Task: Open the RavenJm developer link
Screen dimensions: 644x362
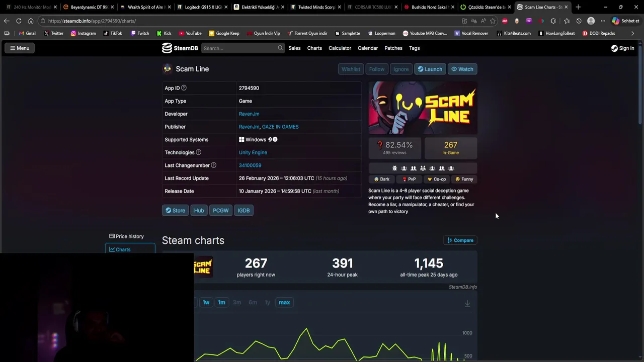Action: (249, 114)
